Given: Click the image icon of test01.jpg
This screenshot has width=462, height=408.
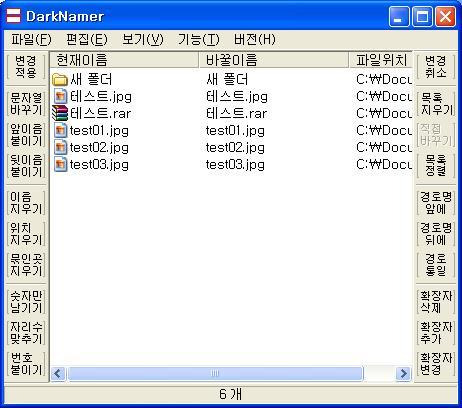Looking at the screenshot, I should point(60,130).
